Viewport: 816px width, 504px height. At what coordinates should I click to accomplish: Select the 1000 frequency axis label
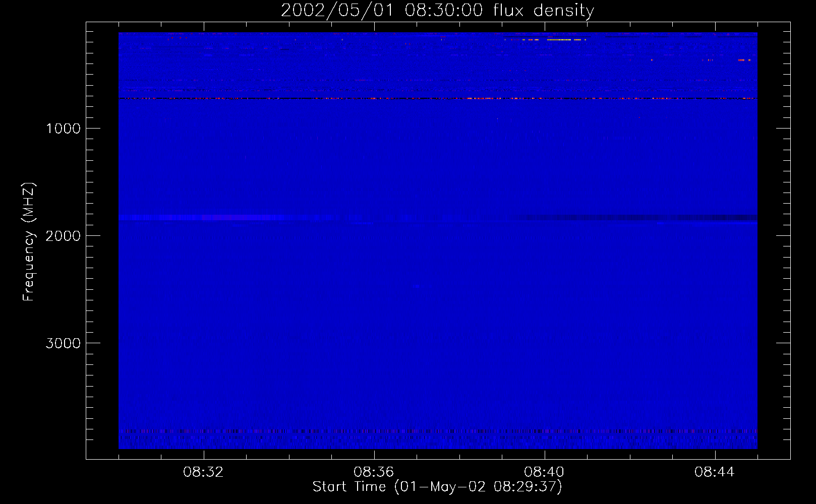[x=63, y=129]
